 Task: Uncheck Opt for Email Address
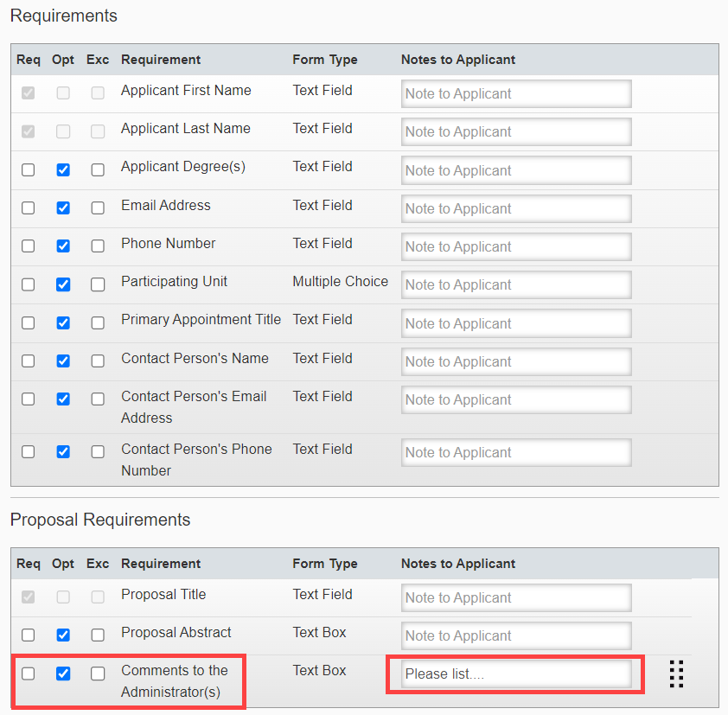coord(63,208)
